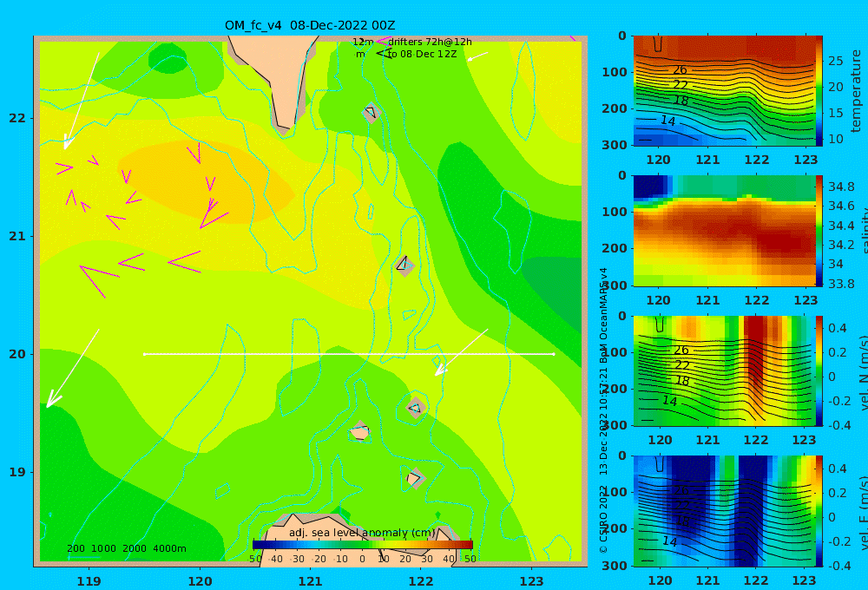Click longitude "122" under vel. N panel

click(756, 440)
